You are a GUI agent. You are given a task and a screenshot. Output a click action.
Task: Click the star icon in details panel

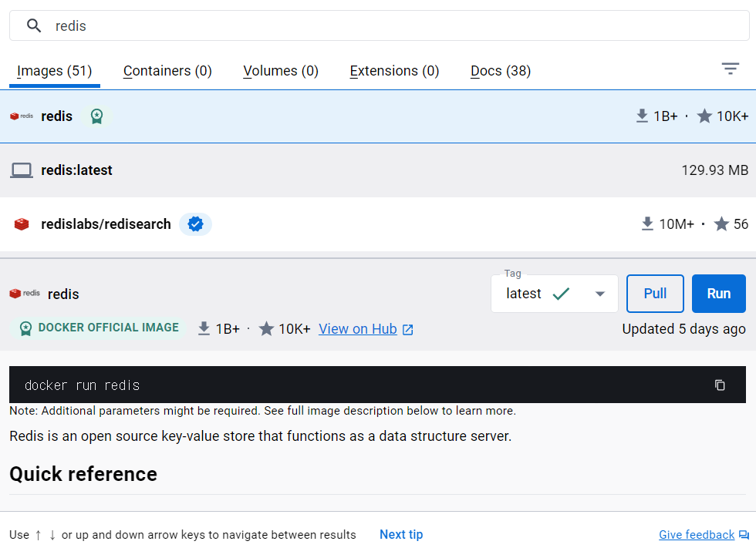tap(266, 328)
